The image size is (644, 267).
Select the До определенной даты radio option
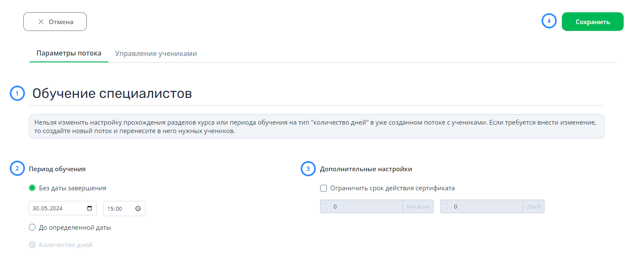coord(32,227)
